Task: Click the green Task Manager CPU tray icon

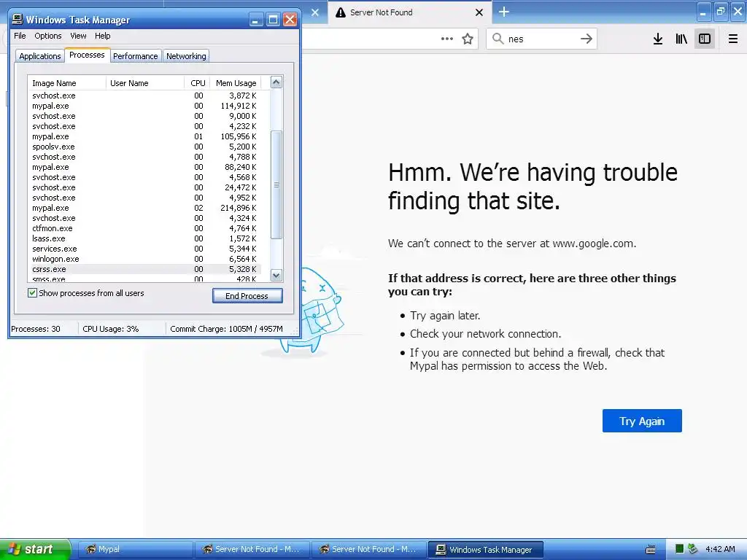Action: click(680, 548)
